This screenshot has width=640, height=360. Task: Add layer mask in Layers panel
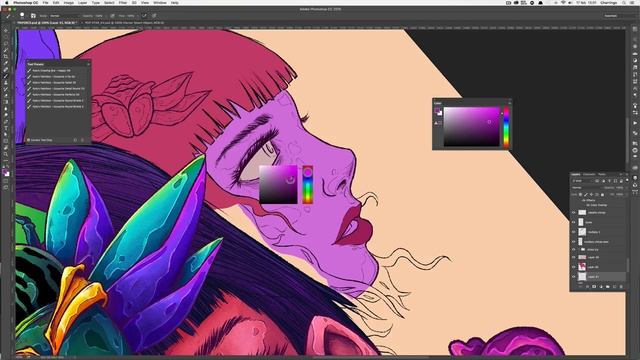[x=594, y=287]
